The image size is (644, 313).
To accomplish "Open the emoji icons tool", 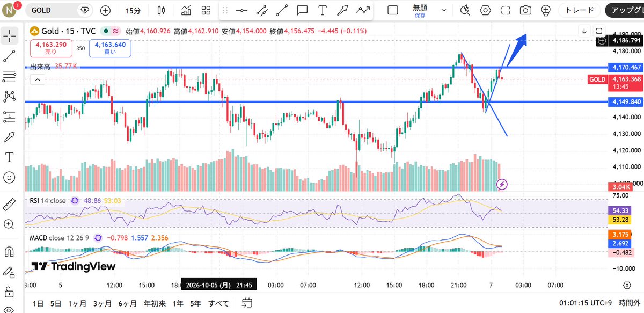I will click(9, 177).
